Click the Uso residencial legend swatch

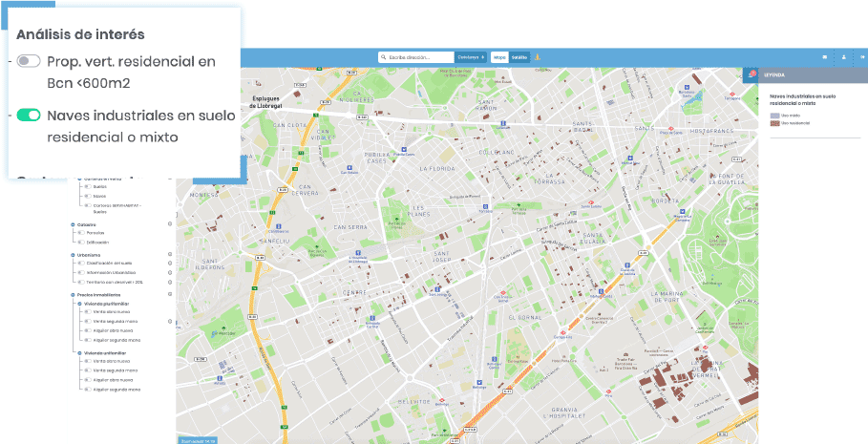[775, 123]
